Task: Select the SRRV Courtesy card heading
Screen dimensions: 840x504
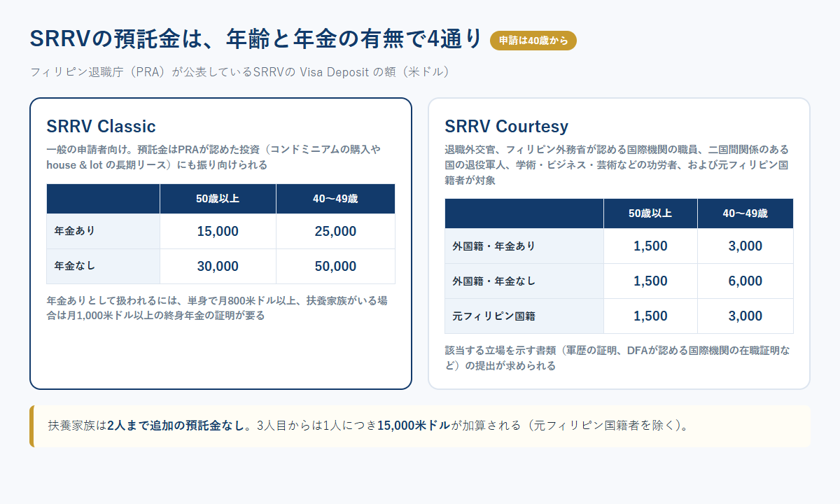Action: pos(506,126)
